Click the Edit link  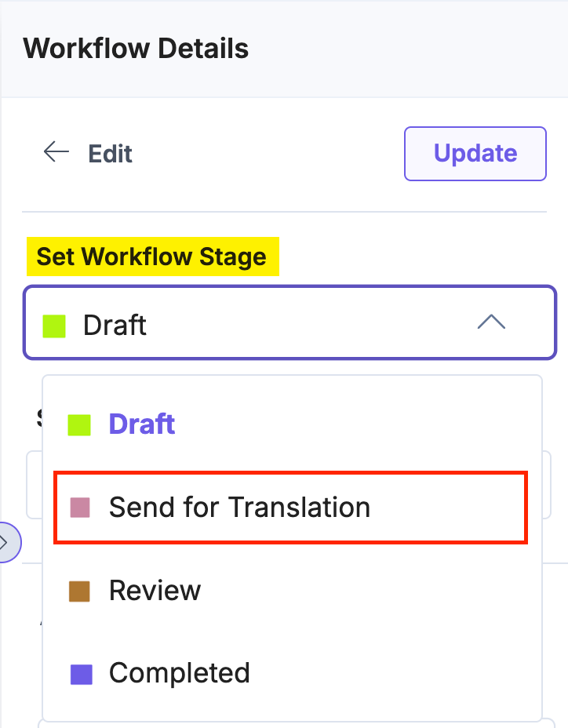pos(110,154)
